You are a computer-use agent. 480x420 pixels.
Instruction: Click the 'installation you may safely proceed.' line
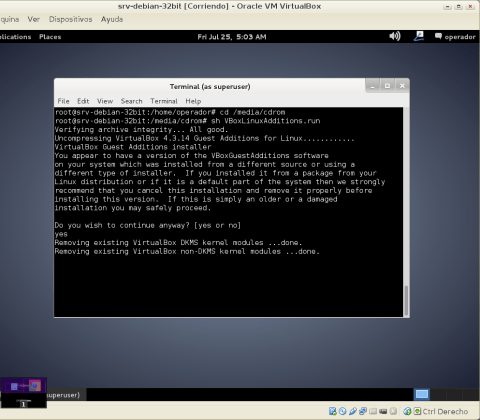coord(133,208)
